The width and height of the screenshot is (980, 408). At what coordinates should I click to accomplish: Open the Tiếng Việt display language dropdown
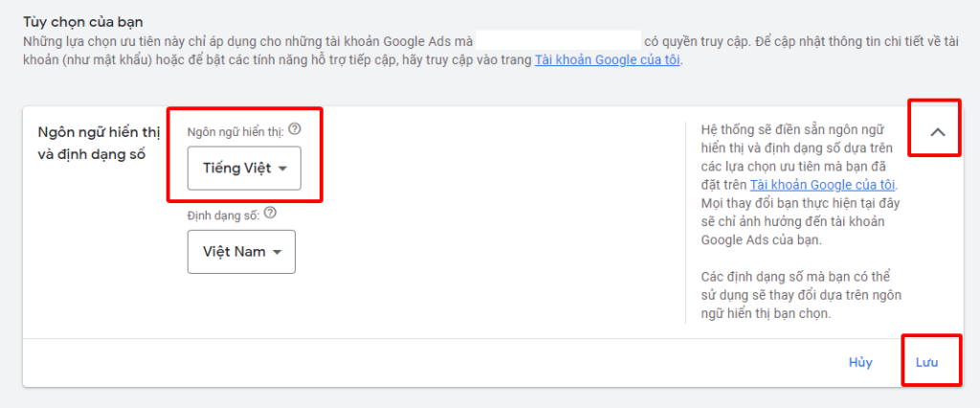tap(244, 169)
